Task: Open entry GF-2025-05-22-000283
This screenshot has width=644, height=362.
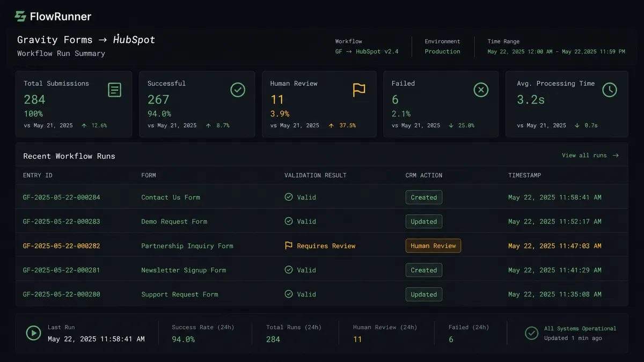Action: click(61, 221)
